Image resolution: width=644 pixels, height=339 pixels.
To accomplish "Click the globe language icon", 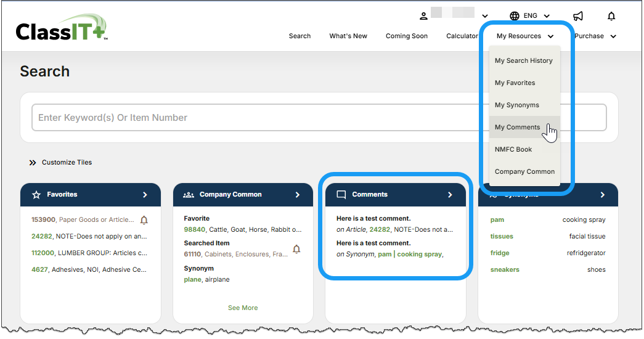I will 515,16.
